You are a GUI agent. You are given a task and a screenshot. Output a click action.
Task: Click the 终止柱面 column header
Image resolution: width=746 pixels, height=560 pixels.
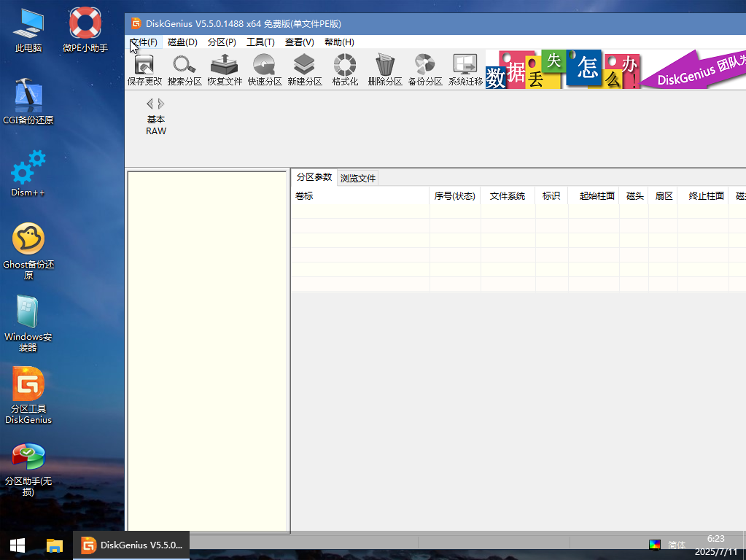[x=703, y=195]
